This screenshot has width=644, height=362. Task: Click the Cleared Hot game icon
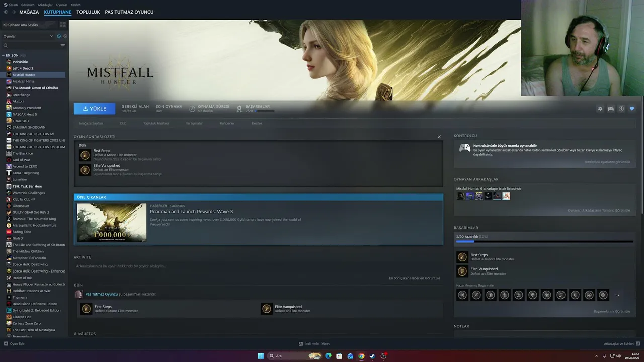point(9,317)
